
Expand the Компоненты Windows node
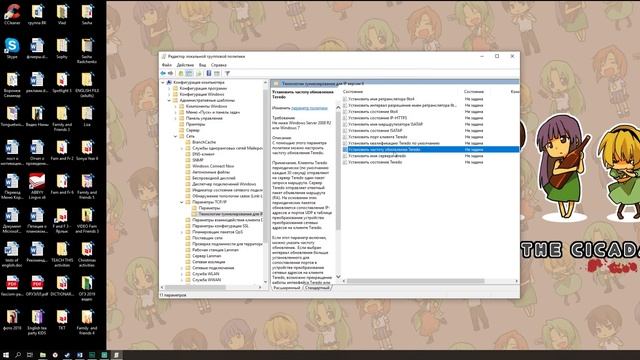(x=176, y=106)
